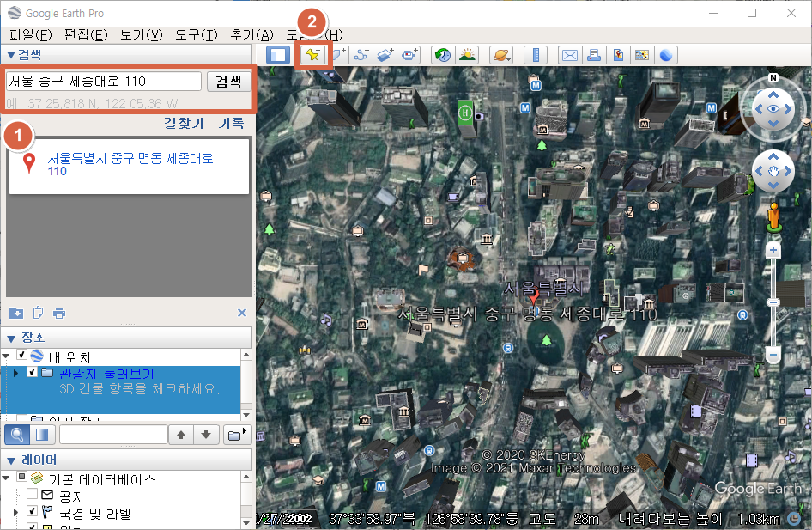Toggle the sidebar visibility icon
Image resolution: width=812 pixels, height=530 pixels.
click(278, 55)
